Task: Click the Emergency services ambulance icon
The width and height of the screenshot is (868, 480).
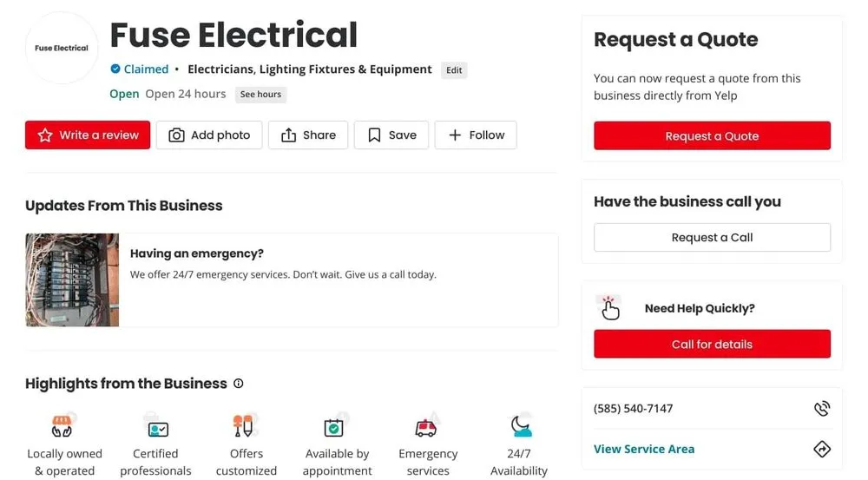Action: point(426,427)
